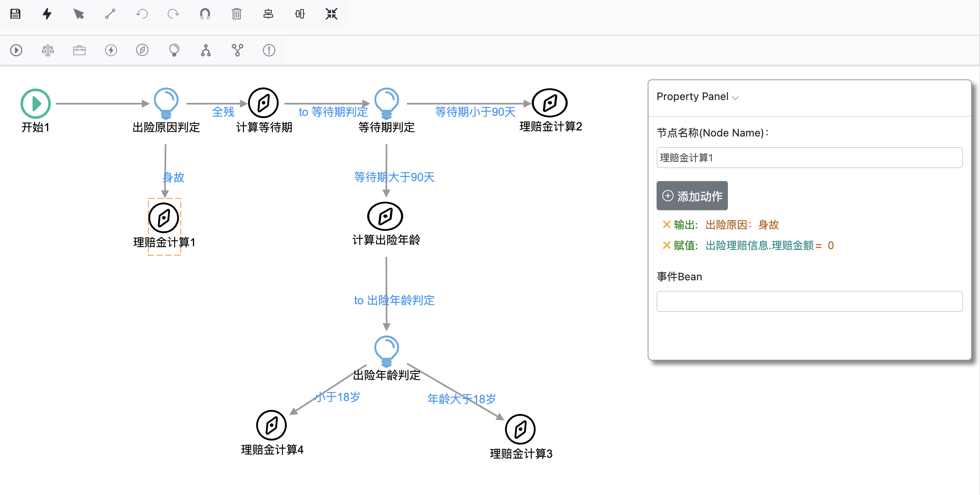
Task: Click the 添加动作 button
Action: point(692,196)
